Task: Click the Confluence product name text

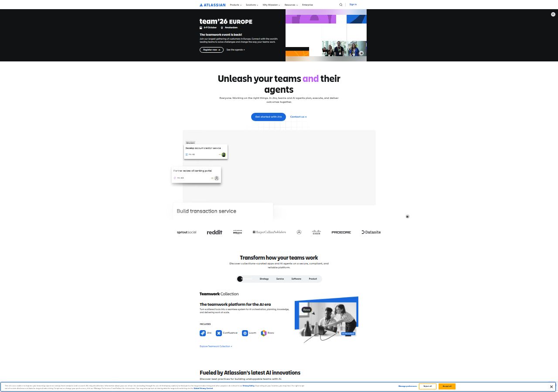Action: (x=230, y=333)
